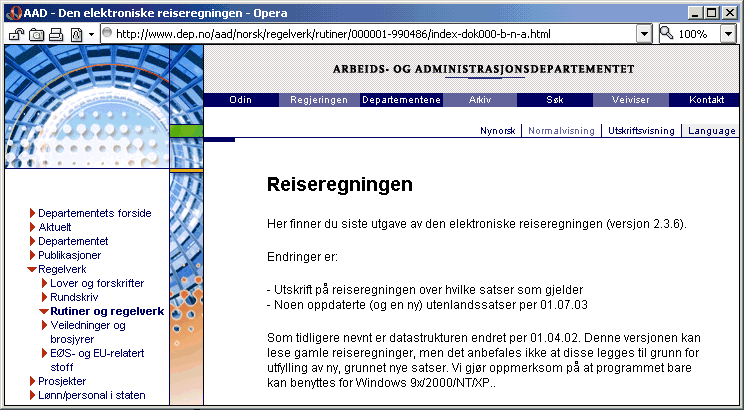The width and height of the screenshot is (744, 410).
Task: Open the Veiviser navigation tab
Action: coord(631,100)
